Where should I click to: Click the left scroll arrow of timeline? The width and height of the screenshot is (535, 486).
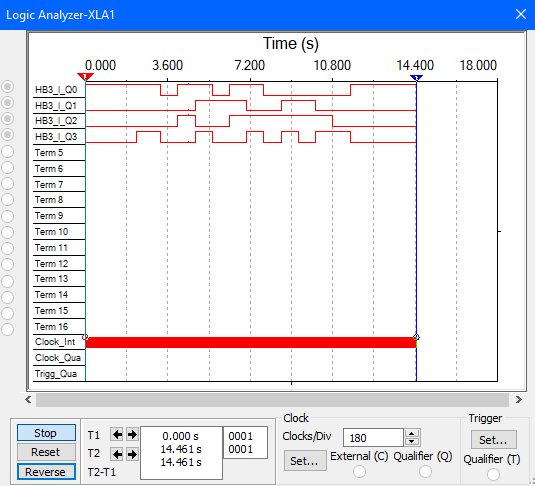(x=28, y=399)
